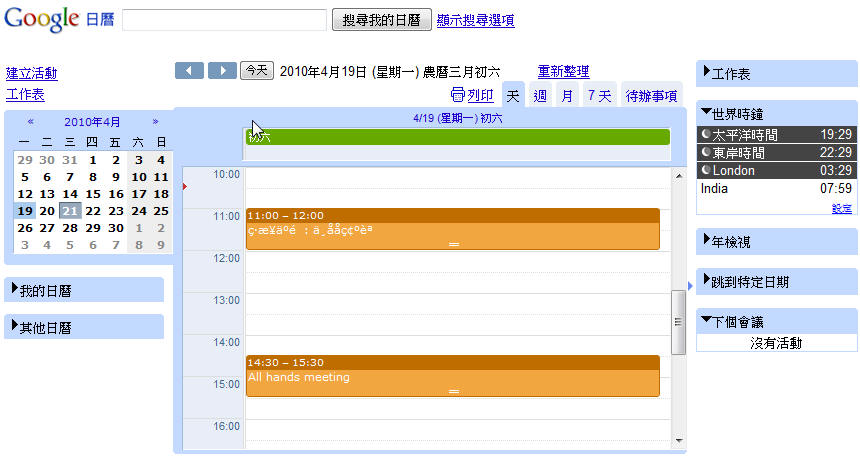The width and height of the screenshot is (860, 458).
Task: Click the small arrow collapsing the right sidebar
Action: click(x=690, y=286)
